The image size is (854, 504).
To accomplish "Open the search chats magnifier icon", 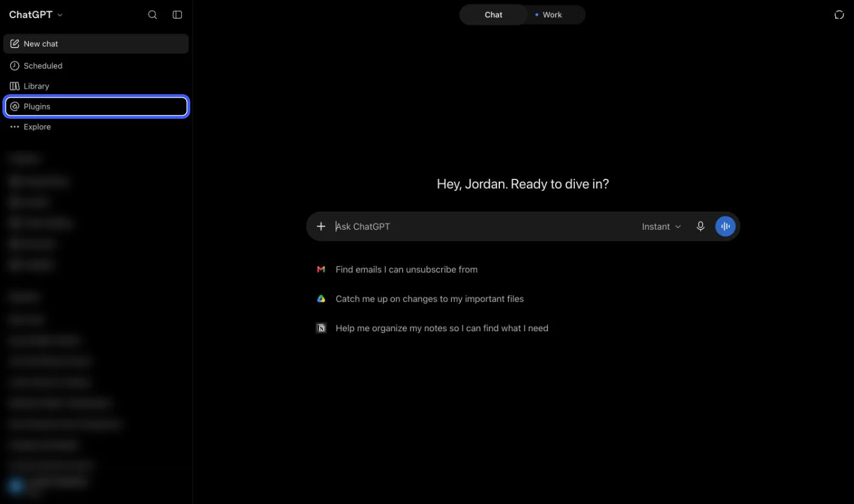I will pyautogui.click(x=152, y=14).
